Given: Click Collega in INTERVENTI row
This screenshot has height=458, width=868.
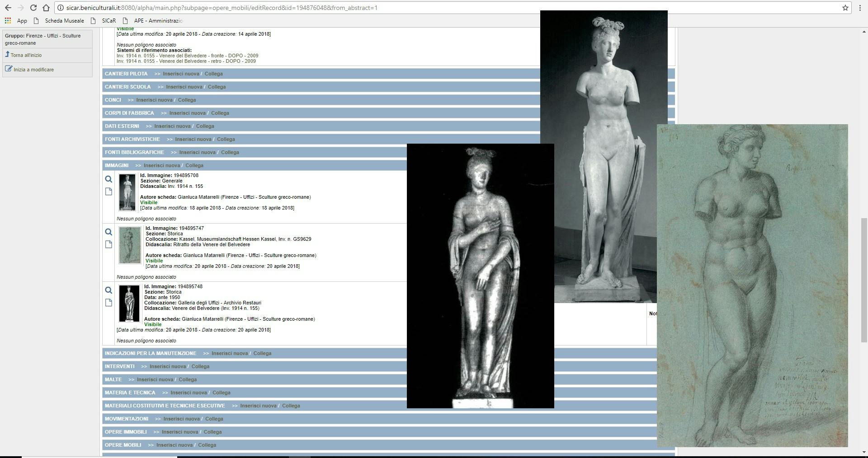Looking at the screenshot, I should (200, 366).
